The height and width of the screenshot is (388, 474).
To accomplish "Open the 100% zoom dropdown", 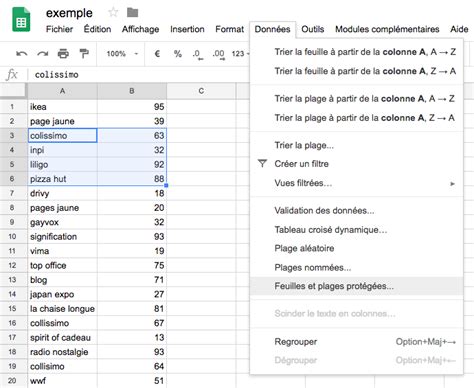I will 122,54.
